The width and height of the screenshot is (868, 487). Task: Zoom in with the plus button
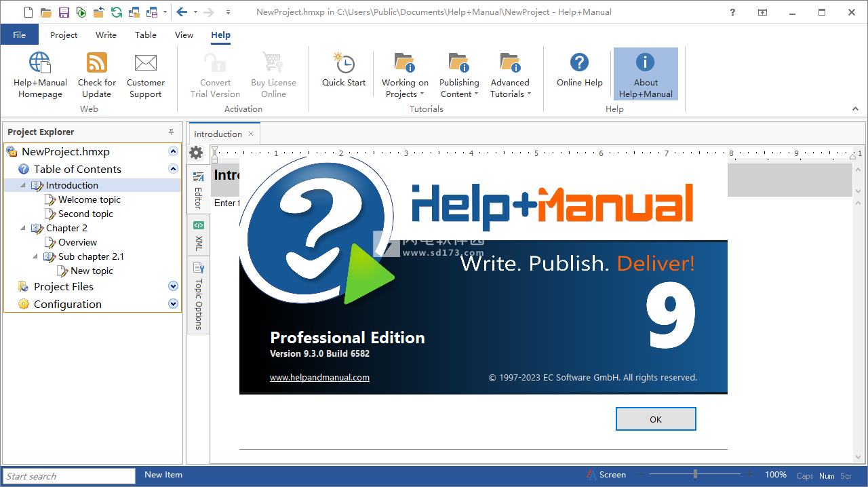point(749,474)
